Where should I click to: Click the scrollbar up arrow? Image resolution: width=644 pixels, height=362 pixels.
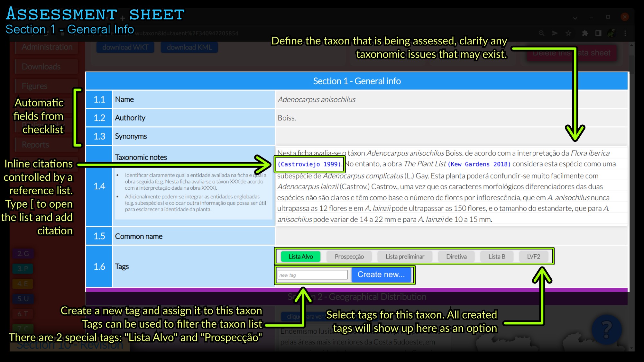pos(631,45)
